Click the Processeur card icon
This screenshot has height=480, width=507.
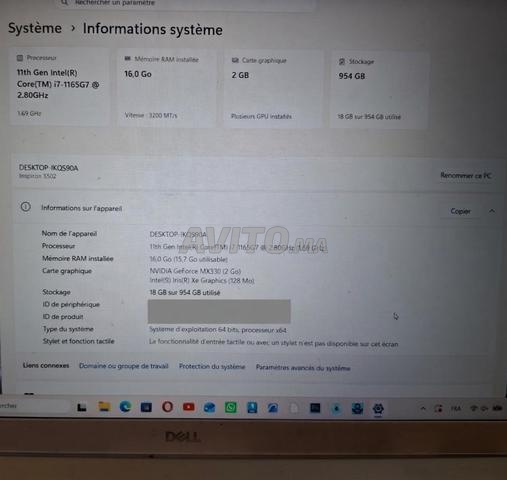tap(20, 58)
